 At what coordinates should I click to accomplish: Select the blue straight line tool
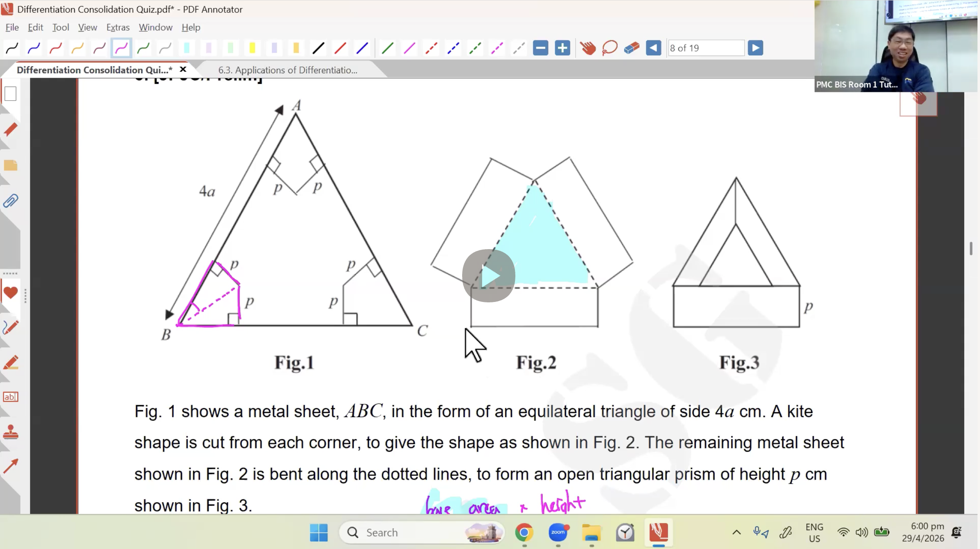pos(362,48)
